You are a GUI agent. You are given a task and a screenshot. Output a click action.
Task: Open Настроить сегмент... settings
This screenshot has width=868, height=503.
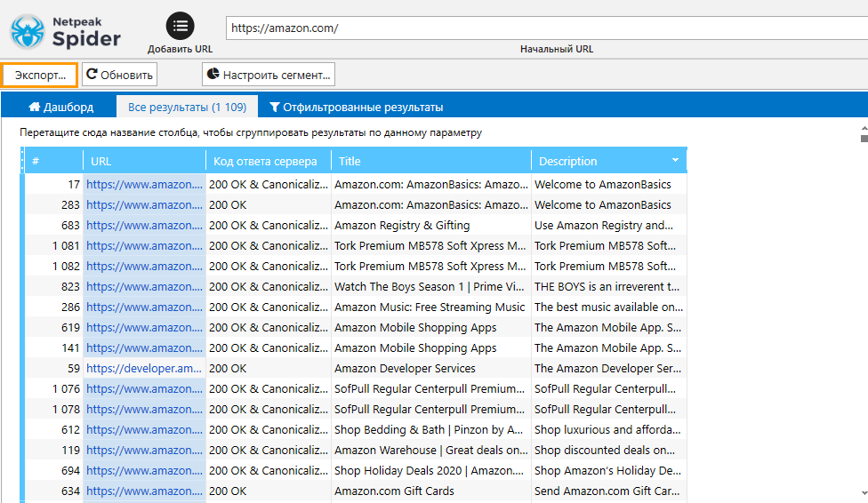[x=269, y=75]
